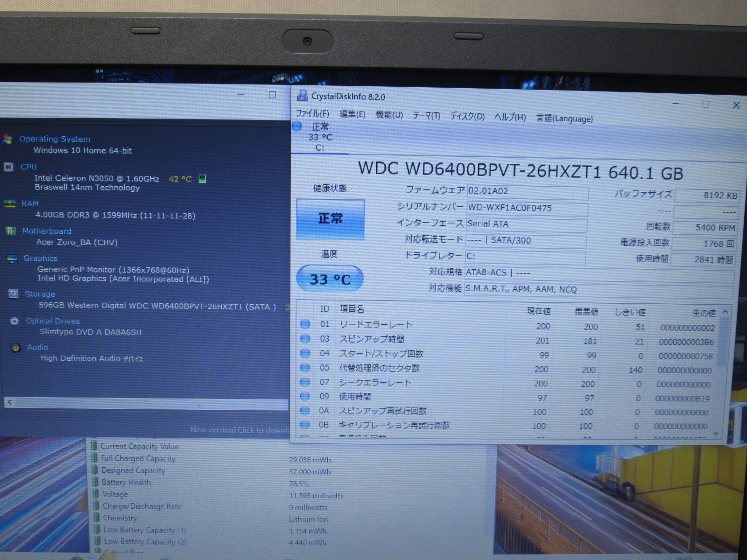The height and width of the screenshot is (560, 747).
Task: Click the Optical Drives disc icon
Action: click(x=14, y=321)
